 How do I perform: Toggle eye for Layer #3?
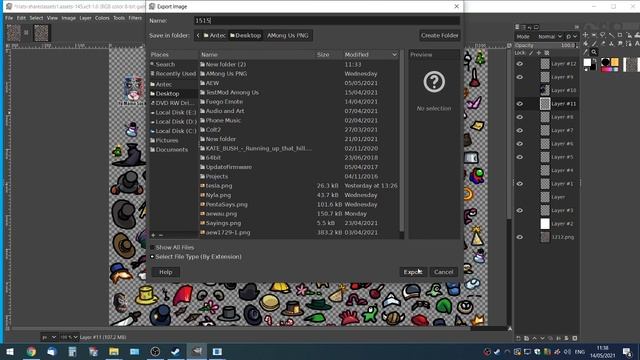[x=520, y=211]
